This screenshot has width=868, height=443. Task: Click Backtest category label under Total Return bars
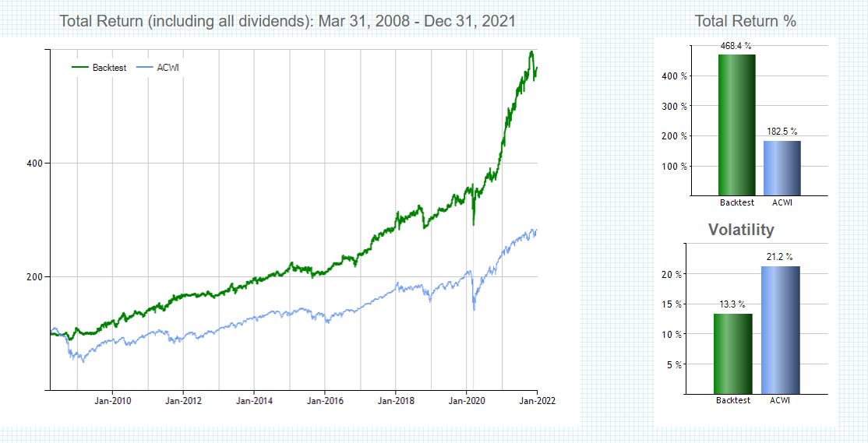737,202
